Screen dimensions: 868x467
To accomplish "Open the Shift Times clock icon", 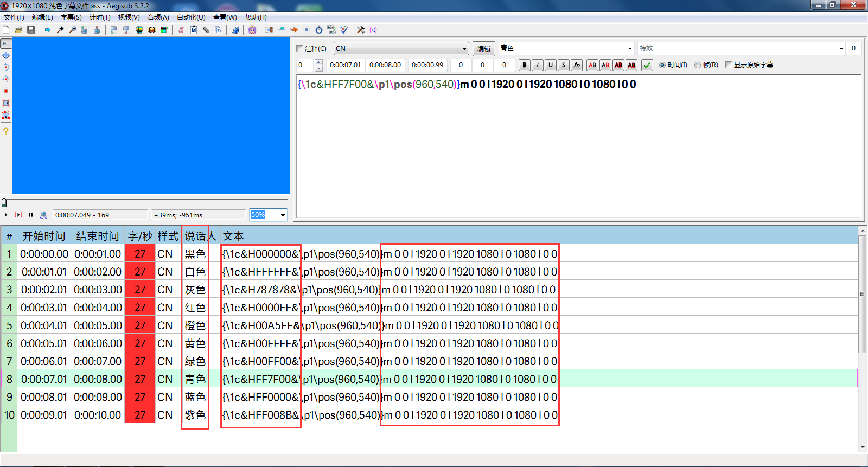I will click(x=319, y=30).
